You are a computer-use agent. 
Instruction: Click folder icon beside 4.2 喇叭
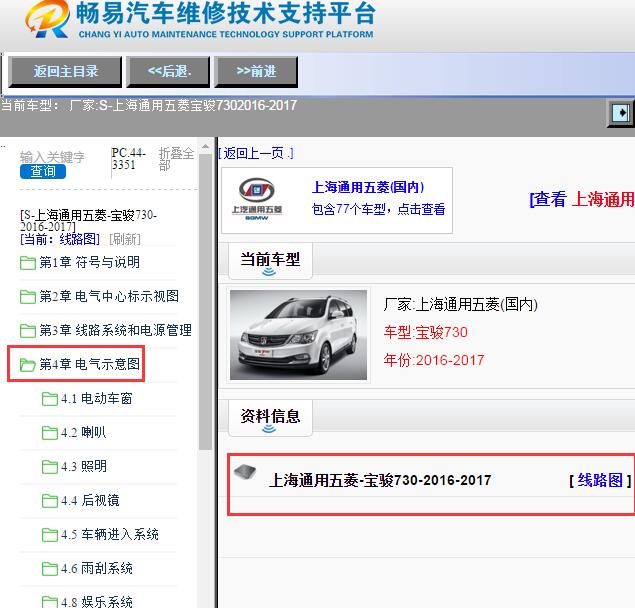[x=49, y=433]
